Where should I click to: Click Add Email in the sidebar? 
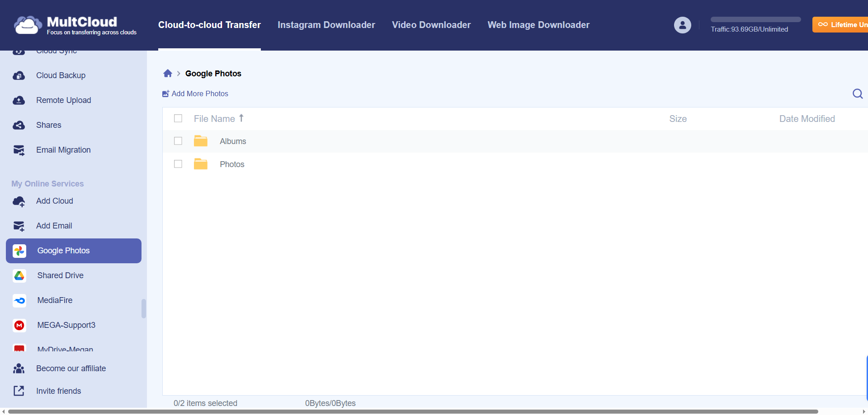[x=54, y=226]
